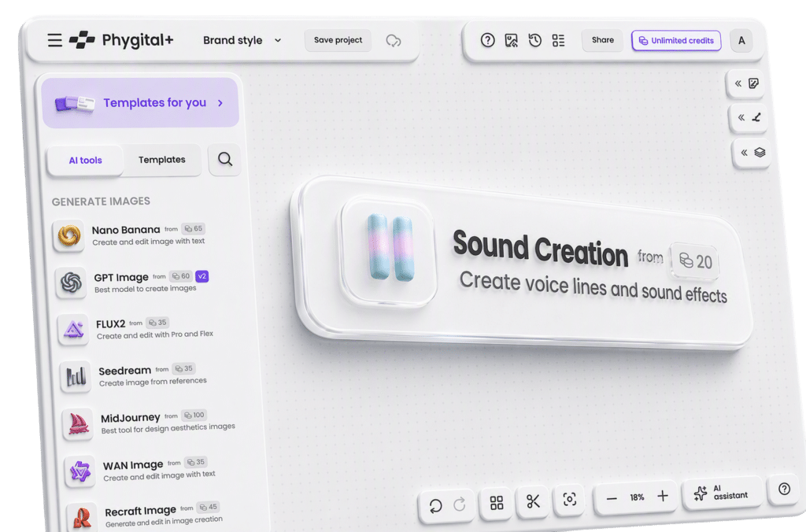Image resolution: width=806 pixels, height=532 pixels.
Task: Click the Nano Banana title text
Action: pos(126,230)
